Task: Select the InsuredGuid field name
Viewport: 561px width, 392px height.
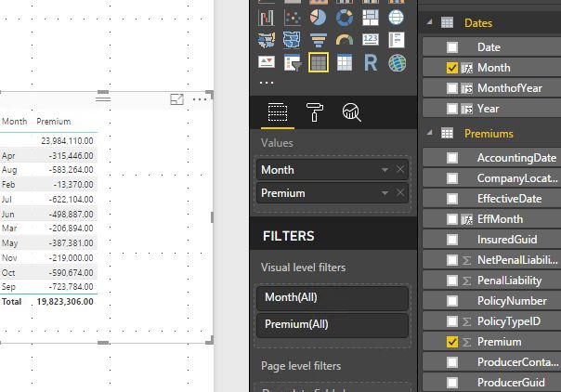Action: coord(507,240)
